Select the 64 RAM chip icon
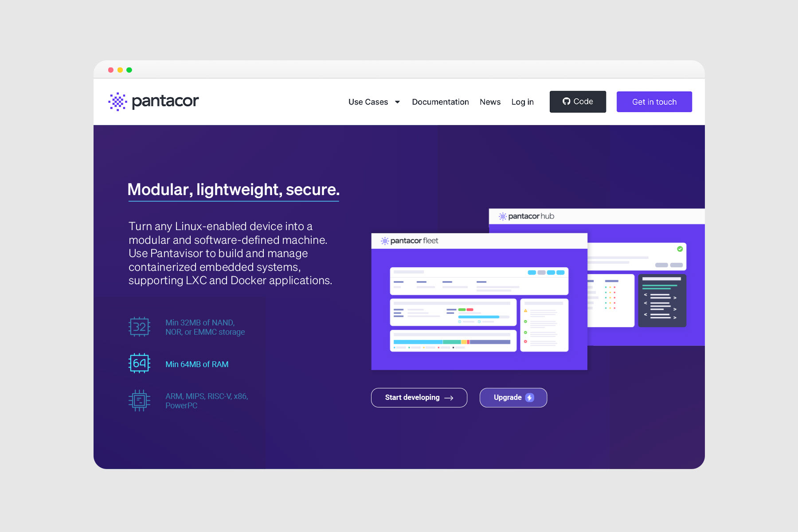 pyautogui.click(x=139, y=364)
